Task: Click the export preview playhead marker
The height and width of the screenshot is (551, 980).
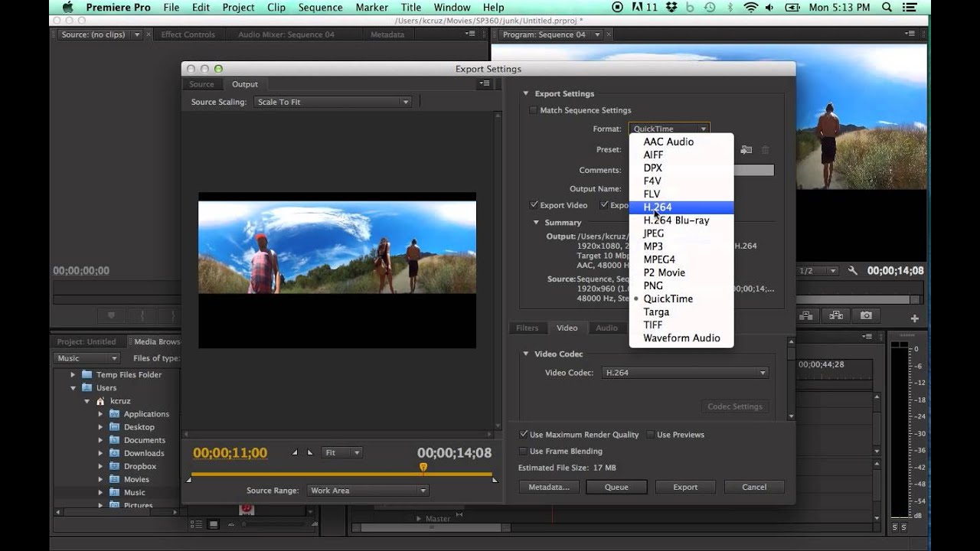Action: tap(423, 467)
